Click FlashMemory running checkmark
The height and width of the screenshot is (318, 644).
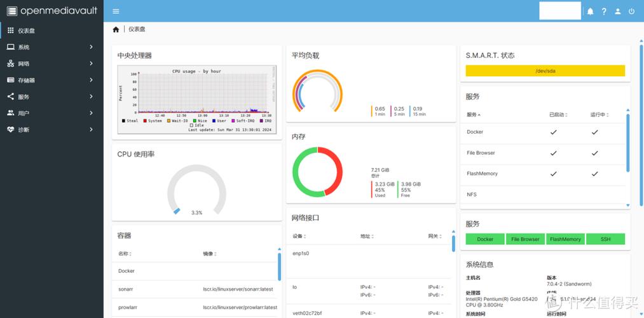594,174
